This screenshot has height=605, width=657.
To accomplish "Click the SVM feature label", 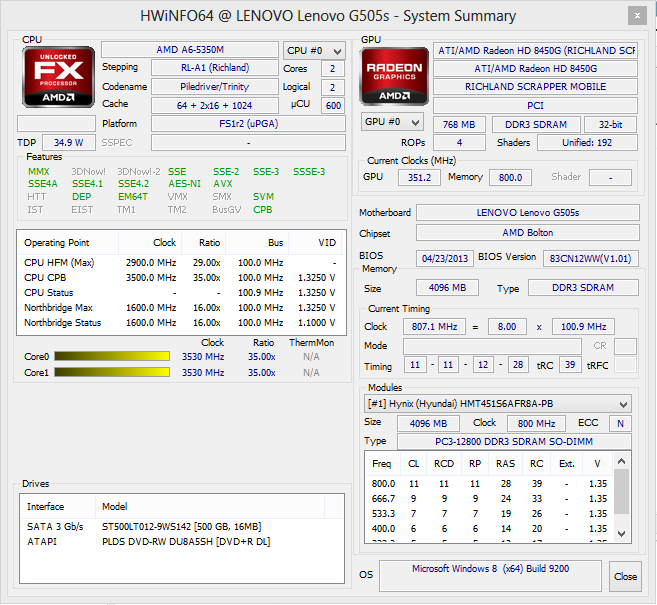I will [263, 196].
